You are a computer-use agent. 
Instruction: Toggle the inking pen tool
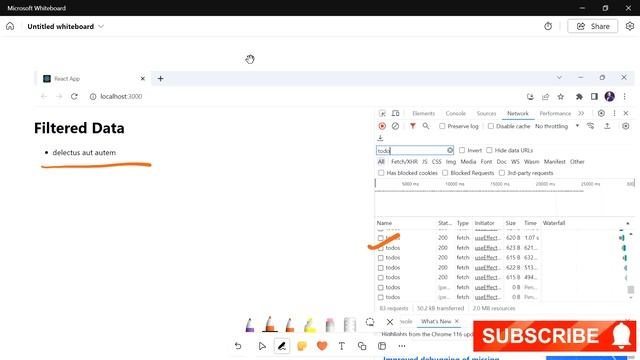click(282, 346)
